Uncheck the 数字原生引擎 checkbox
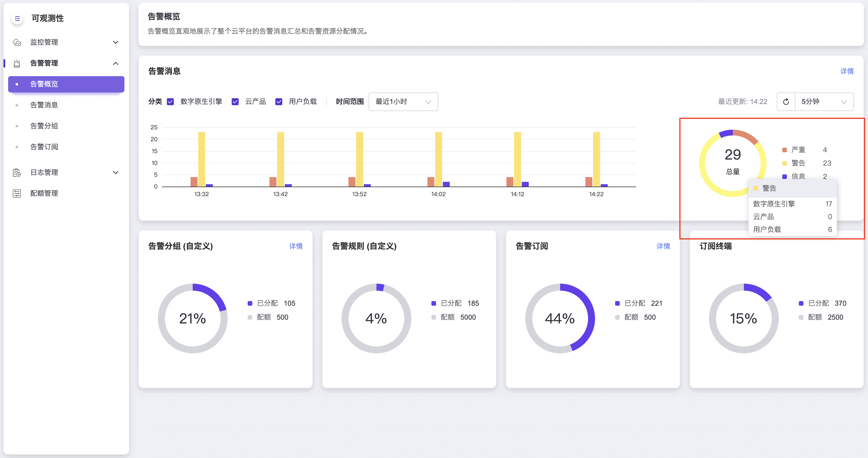Viewport: 868px width, 458px height. 171,102
